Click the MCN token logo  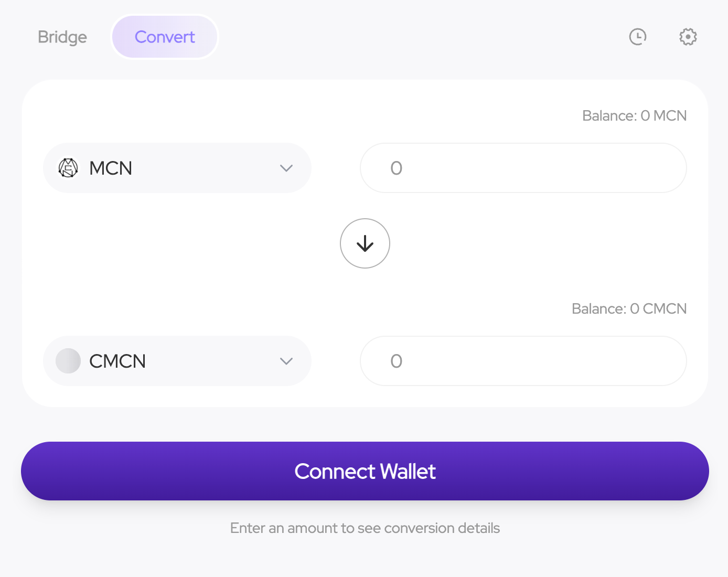[x=68, y=168]
